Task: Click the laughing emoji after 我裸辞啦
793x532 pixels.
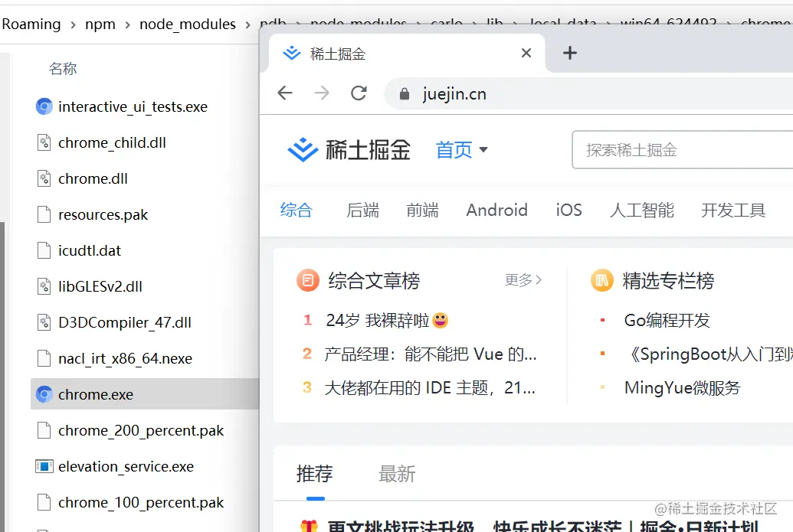Action: [x=441, y=320]
